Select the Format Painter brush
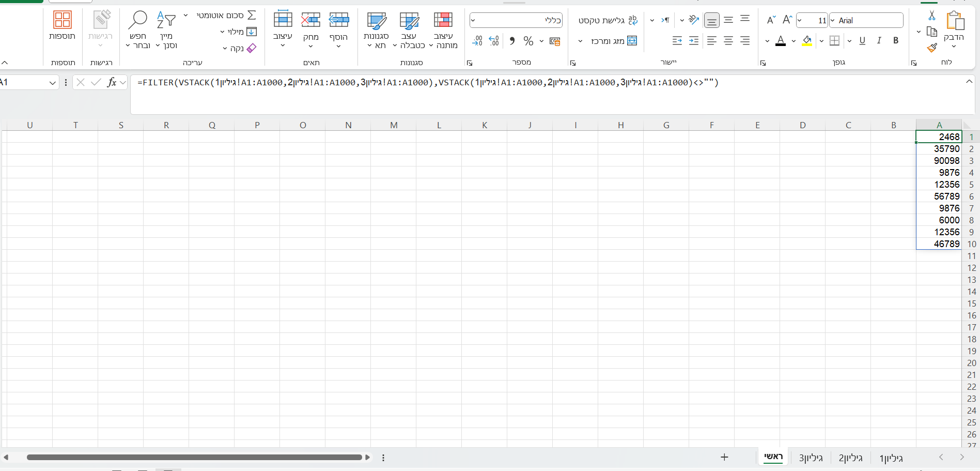This screenshot has width=980, height=471. 932,48
